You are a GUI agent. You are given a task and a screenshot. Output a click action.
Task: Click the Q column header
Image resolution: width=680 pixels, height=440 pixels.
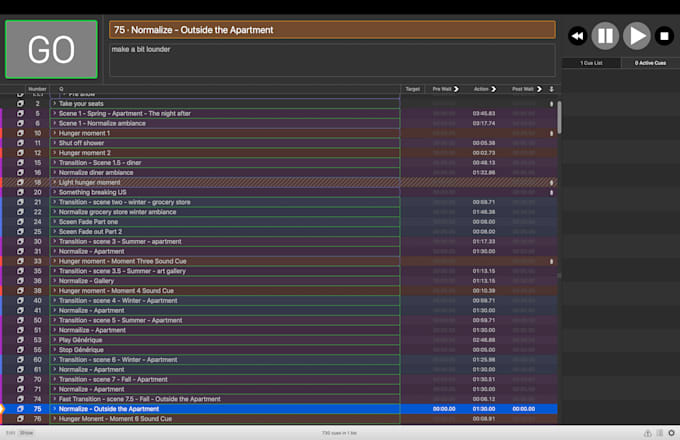[x=61, y=89]
